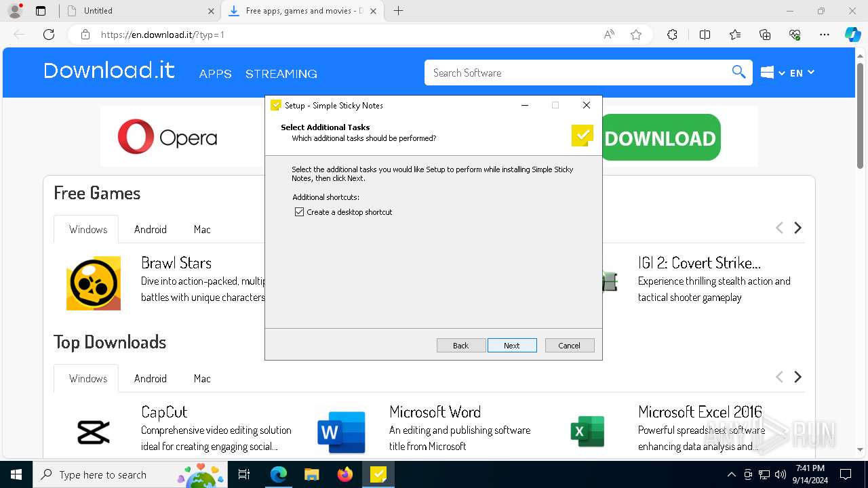This screenshot has width=868, height=488.
Task: Show previous Free Games with left arrow
Action: click(x=779, y=228)
